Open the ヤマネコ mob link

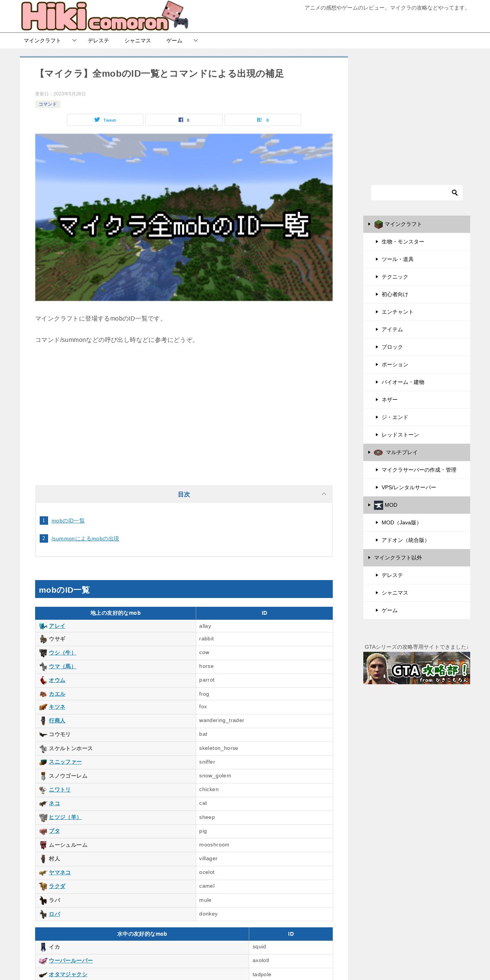point(60,873)
